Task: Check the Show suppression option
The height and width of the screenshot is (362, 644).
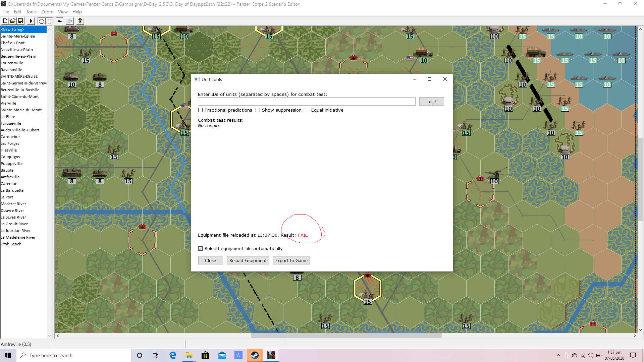Action: pos(258,110)
